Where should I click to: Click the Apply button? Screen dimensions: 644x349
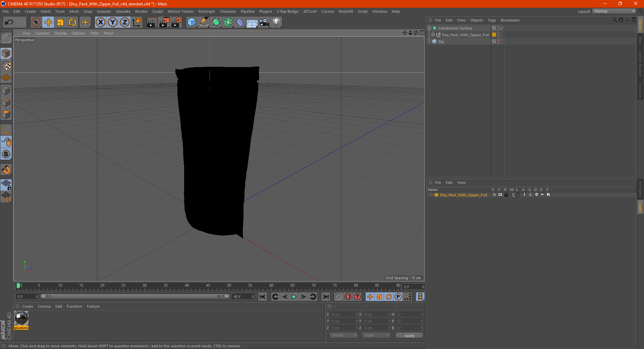pos(409,335)
